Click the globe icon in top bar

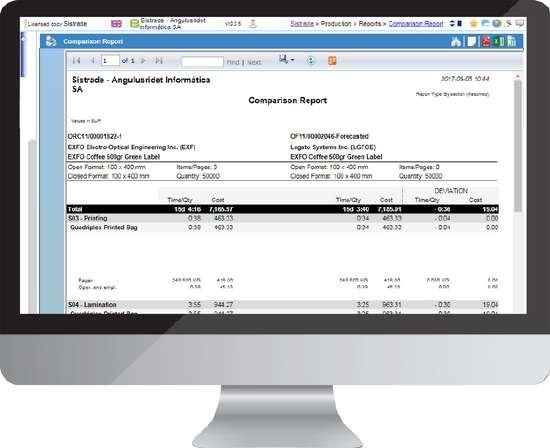[497, 24]
